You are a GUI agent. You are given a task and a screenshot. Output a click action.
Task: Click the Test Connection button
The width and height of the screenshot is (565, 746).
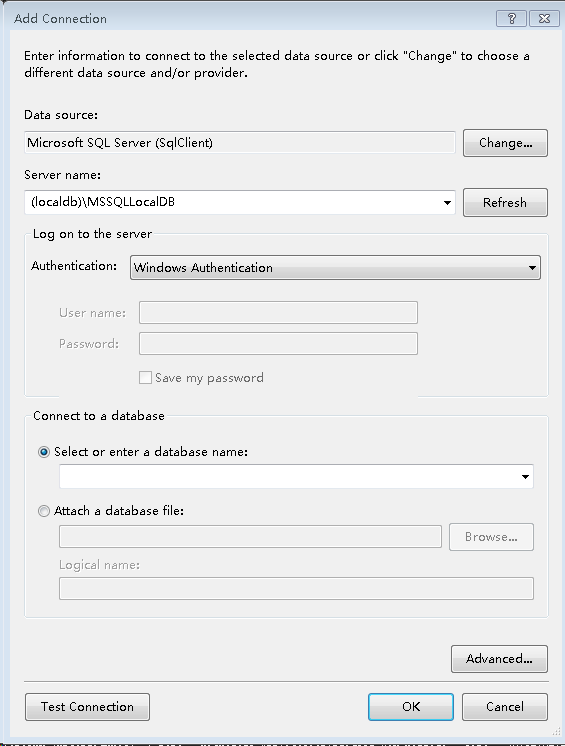pyautogui.click(x=88, y=707)
